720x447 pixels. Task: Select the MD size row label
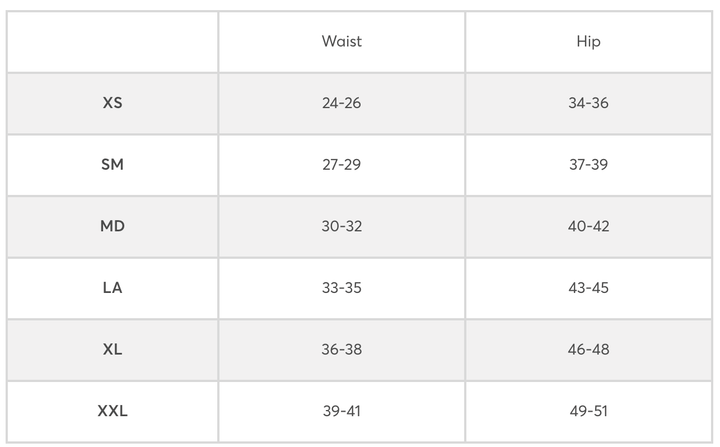[112, 226]
